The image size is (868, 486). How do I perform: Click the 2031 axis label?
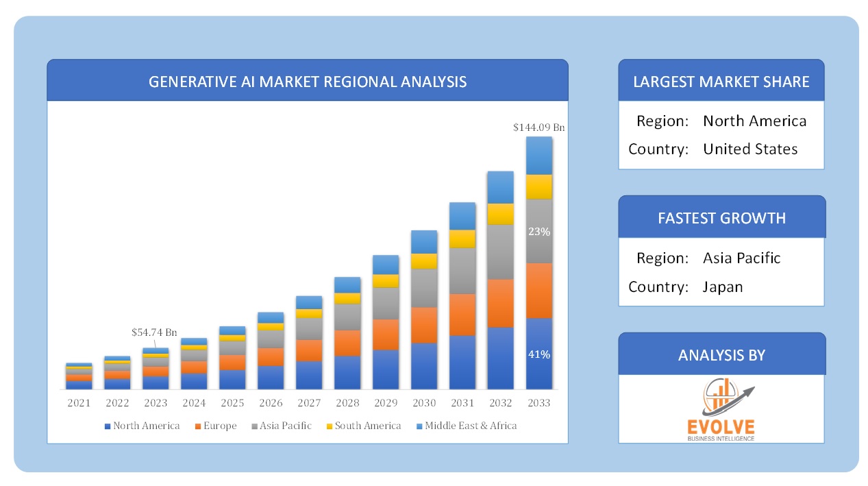click(x=462, y=403)
